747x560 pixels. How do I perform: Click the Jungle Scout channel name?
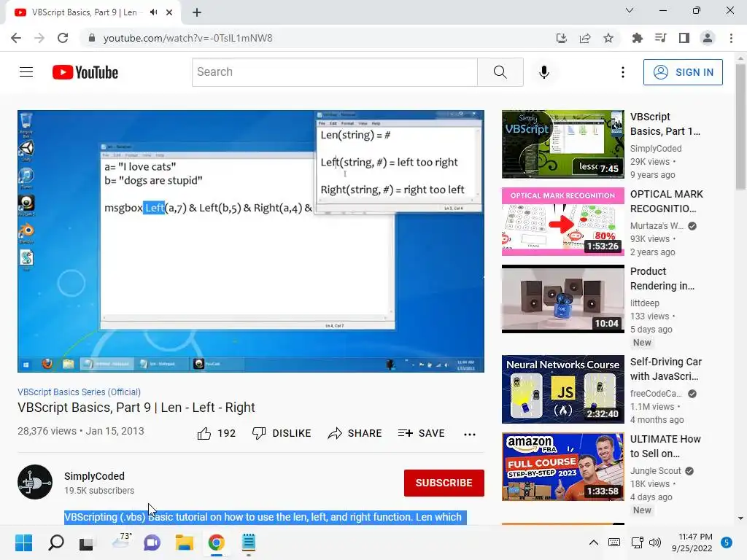(656, 470)
